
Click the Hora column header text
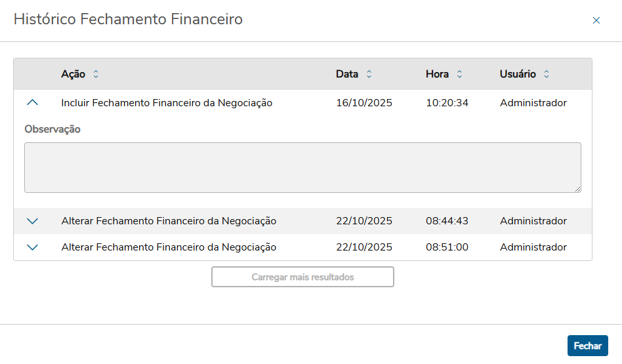pos(437,74)
